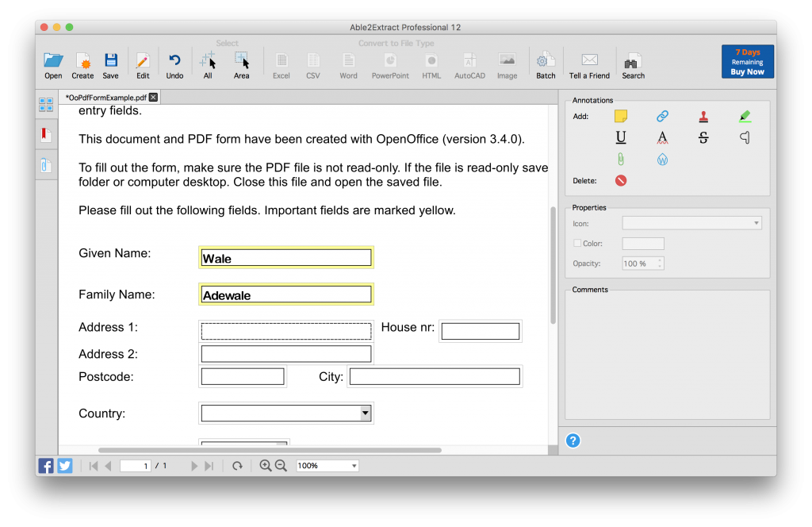Delete the selected annotation

point(621,180)
